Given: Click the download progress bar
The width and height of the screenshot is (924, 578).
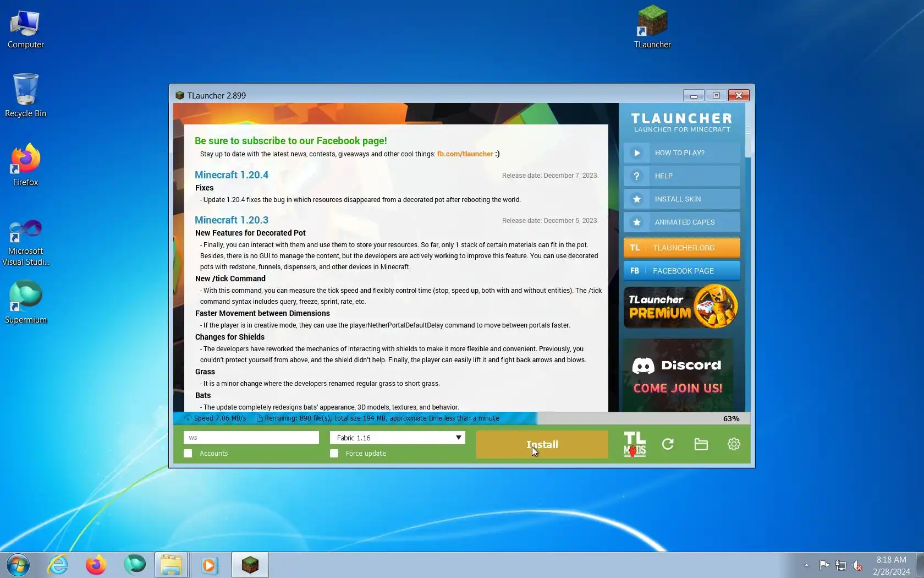Looking at the screenshot, I should tap(461, 418).
